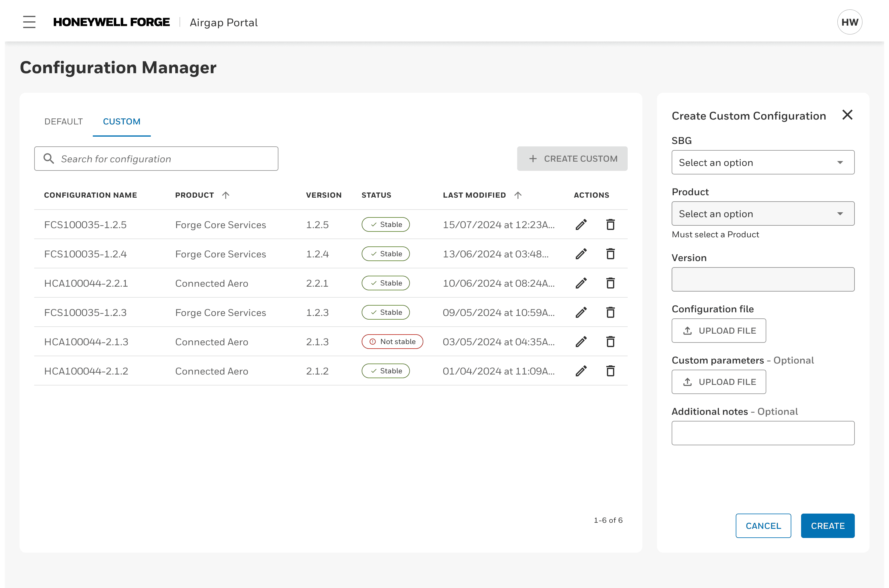This screenshot has width=889, height=588.
Task: Select the CUSTOM tab
Action: point(122,121)
